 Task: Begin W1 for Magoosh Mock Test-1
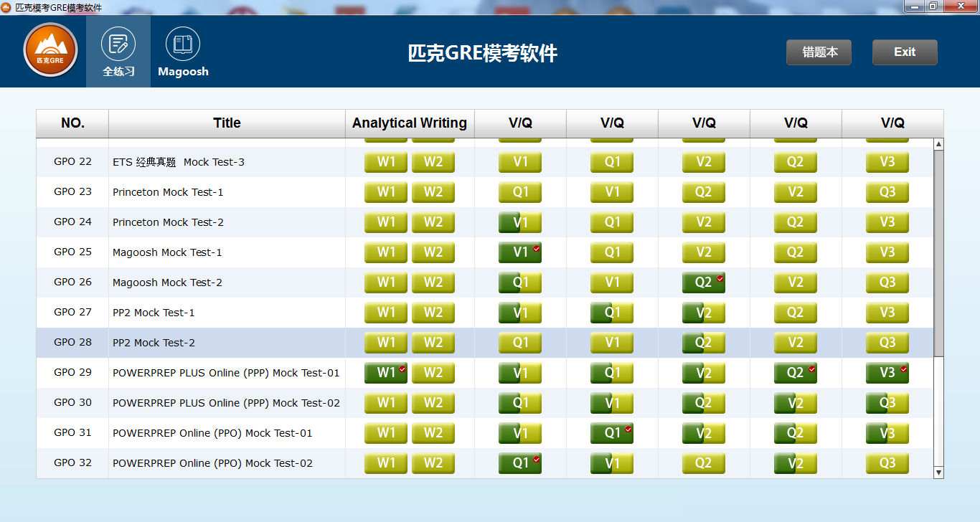pyautogui.click(x=386, y=252)
